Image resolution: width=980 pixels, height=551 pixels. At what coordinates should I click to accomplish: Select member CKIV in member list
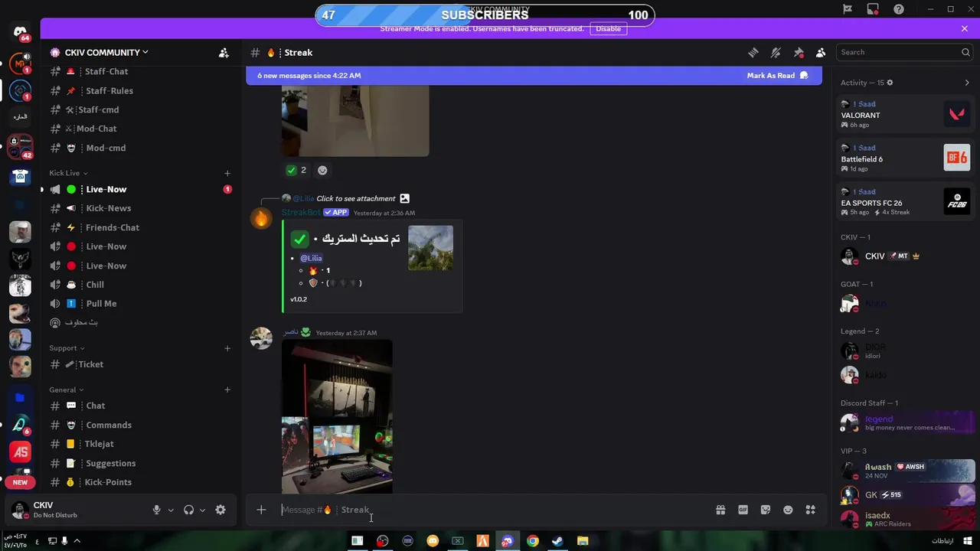906,257
